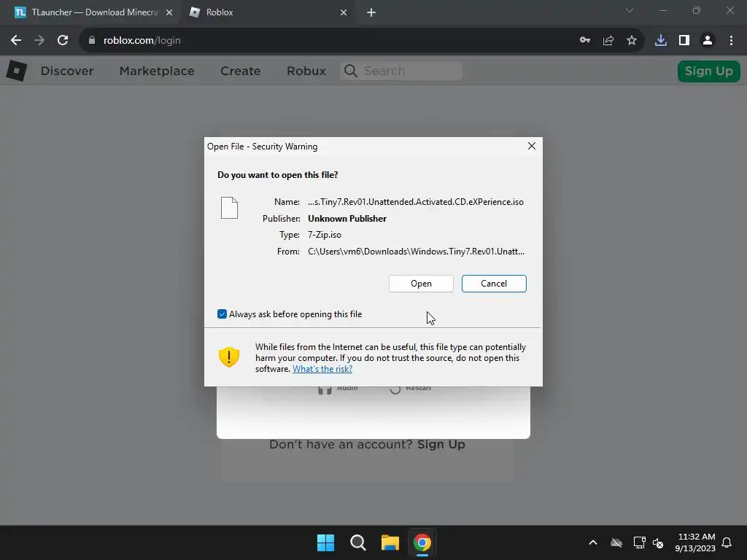Show hidden tray icons chevron
The height and width of the screenshot is (560, 747).
click(x=593, y=542)
